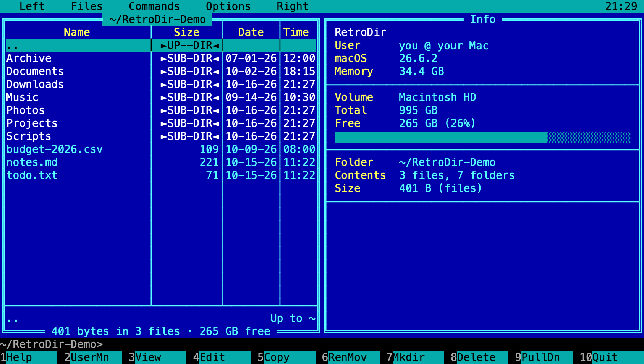This screenshot has height=364, width=644.
Task: Click the 3 View function key
Action: pyautogui.click(x=157, y=357)
